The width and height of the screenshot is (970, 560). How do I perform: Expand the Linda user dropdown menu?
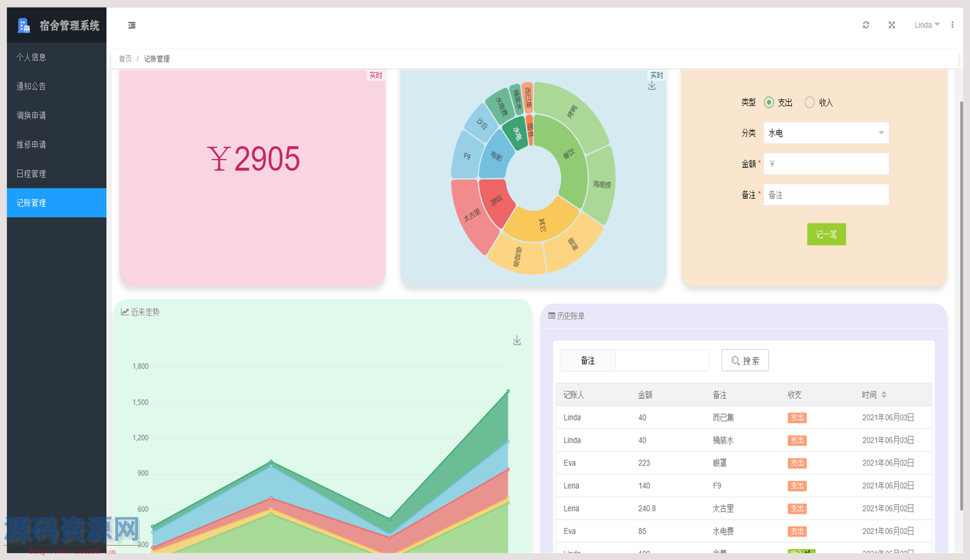(x=927, y=25)
